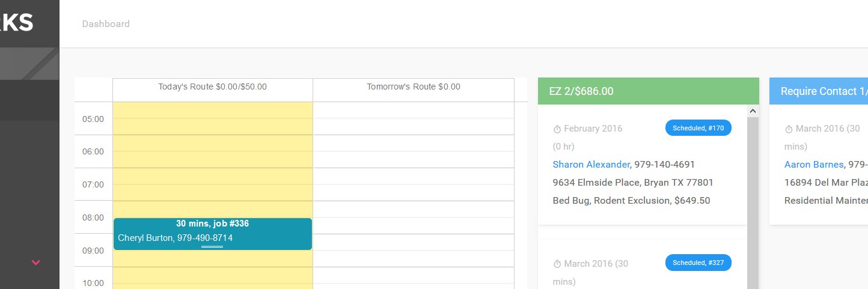Open Aaron Barnes customer link

click(x=814, y=164)
